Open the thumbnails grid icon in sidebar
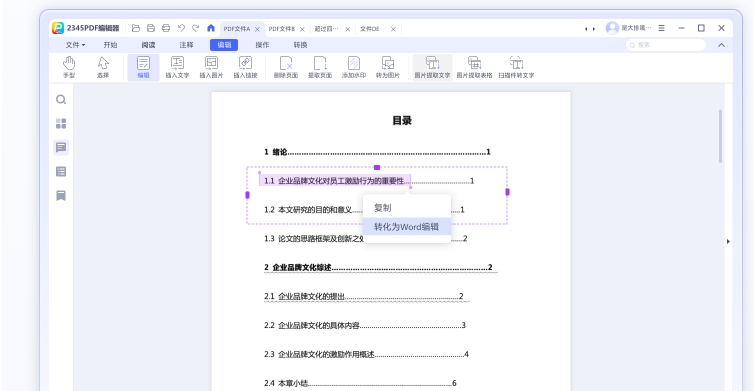The width and height of the screenshot is (754, 391). pyautogui.click(x=61, y=124)
